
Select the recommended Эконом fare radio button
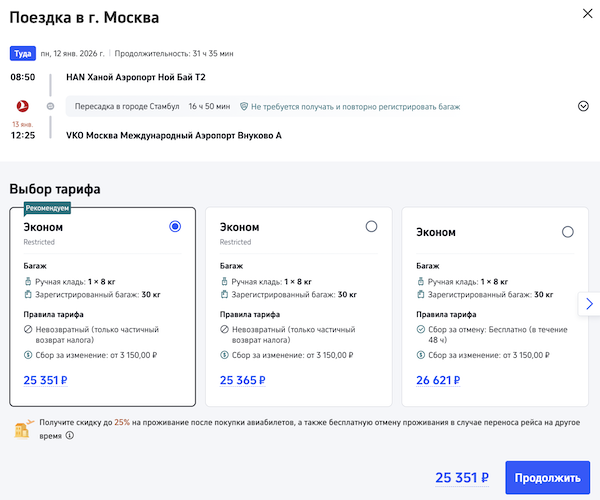click(175, 227)
